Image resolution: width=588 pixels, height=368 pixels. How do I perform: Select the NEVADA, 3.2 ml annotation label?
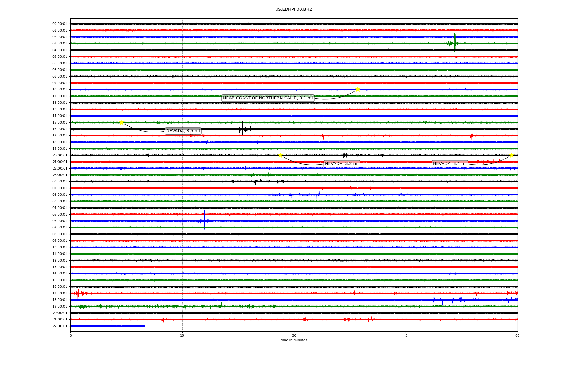pos(341,164)
